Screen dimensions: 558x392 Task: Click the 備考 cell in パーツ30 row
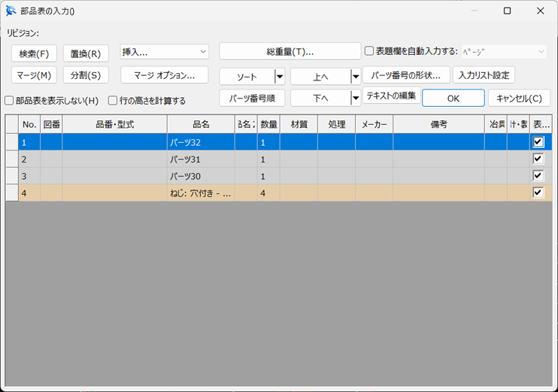pos(438,176)
